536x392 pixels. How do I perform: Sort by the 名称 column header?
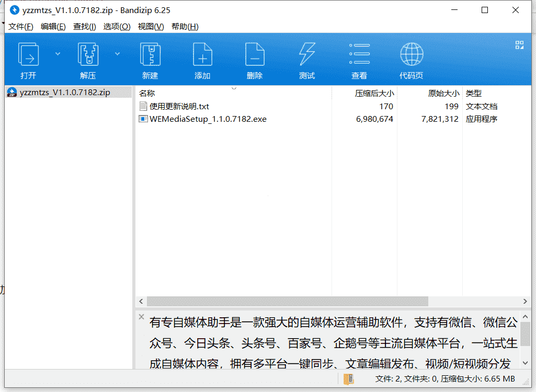point(147,94)
